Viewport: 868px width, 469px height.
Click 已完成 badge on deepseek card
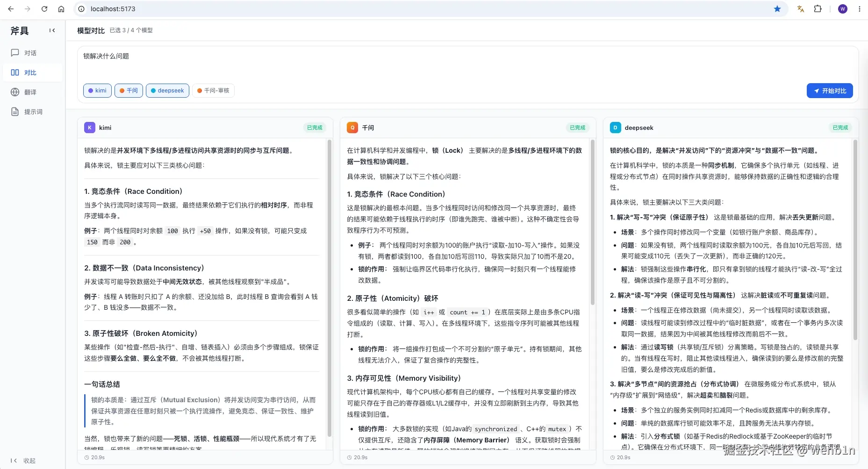coord(840,128)
